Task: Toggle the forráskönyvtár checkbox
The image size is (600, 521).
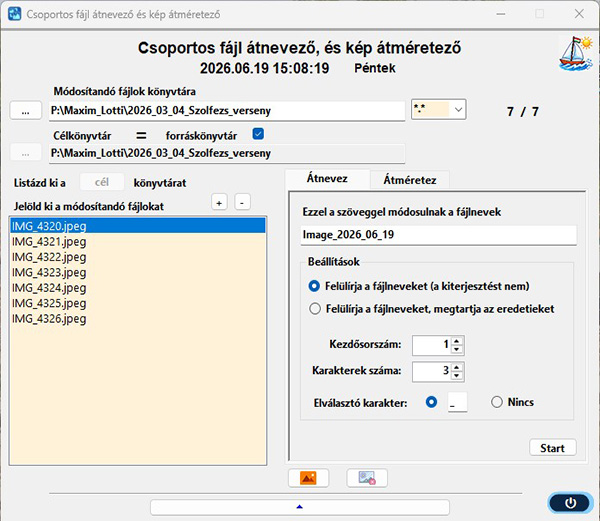Action: point(258,134)
